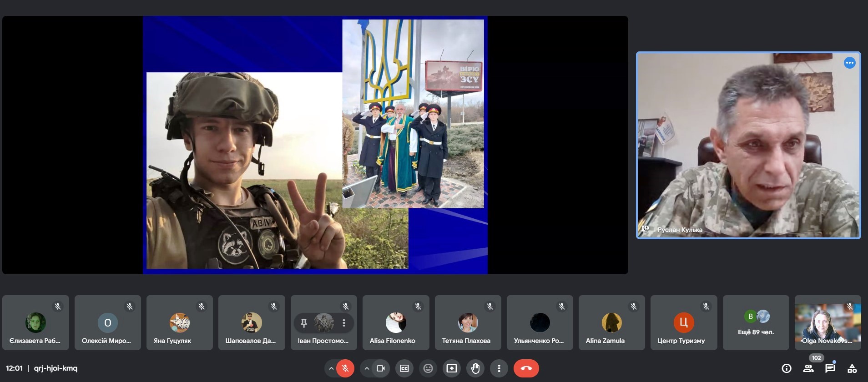This screenshot has height=382, width=868.
Task: Click the meeting code qrj-hjoi-kmq
Action: pos(56,368)
